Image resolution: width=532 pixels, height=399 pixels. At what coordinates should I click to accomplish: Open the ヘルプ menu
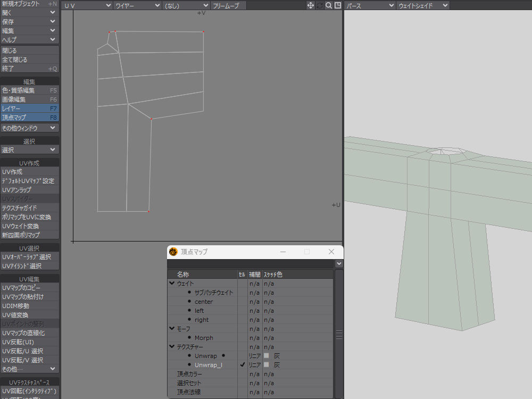(x=29, y=39)
